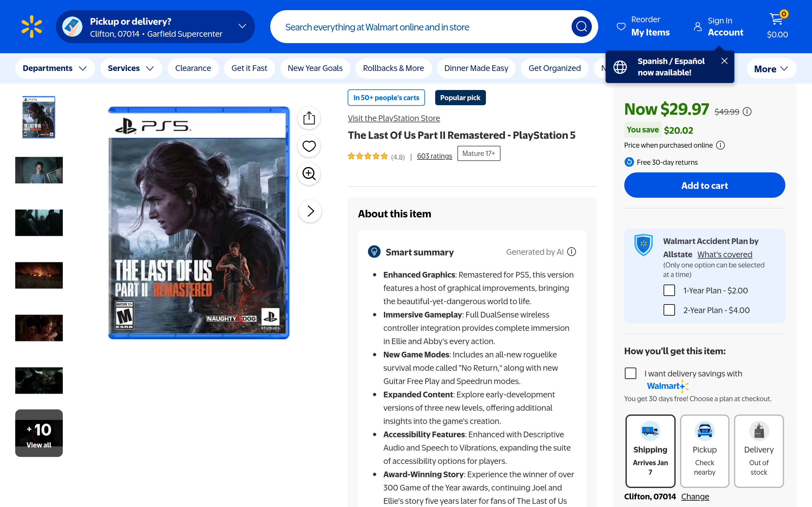Click info icon next to $49.99 price
The height and width of the screenshot is (507, 812).
coord(747,112)
